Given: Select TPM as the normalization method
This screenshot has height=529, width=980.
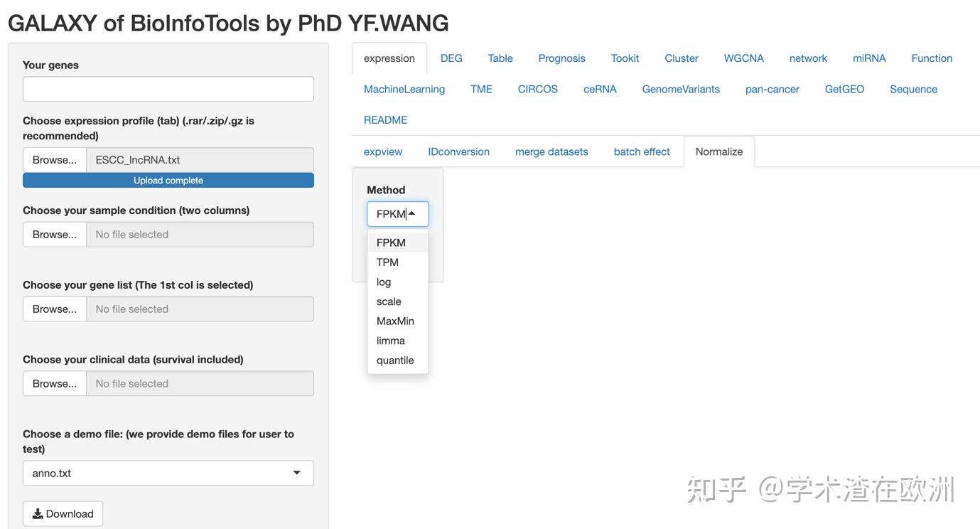Looking at the screenshot, I should pyautogui.click(x=387, y=262).
